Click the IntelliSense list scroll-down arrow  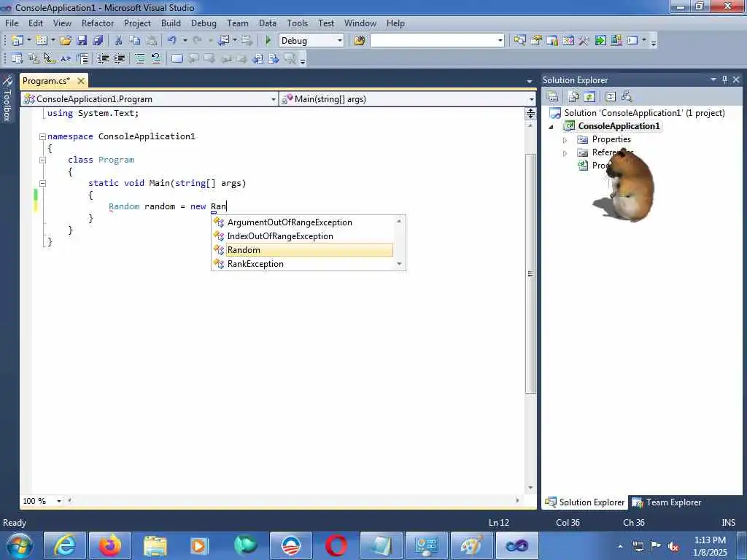(x=399, y=264)
